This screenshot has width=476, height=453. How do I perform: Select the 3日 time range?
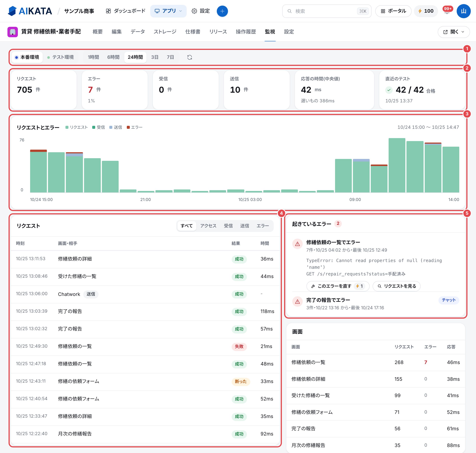[x=155, y=57]
